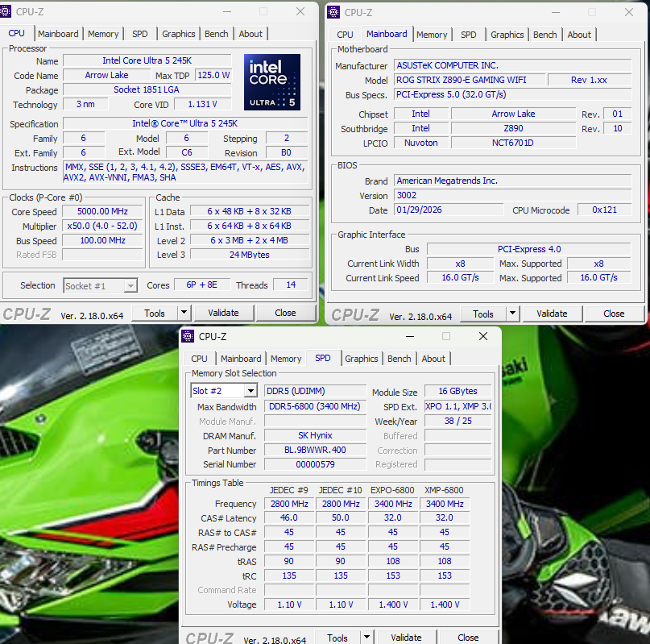Click the CPU-Z app icon in the Mainboard window title bar
The image size is (650, 644).
point(335,12)
